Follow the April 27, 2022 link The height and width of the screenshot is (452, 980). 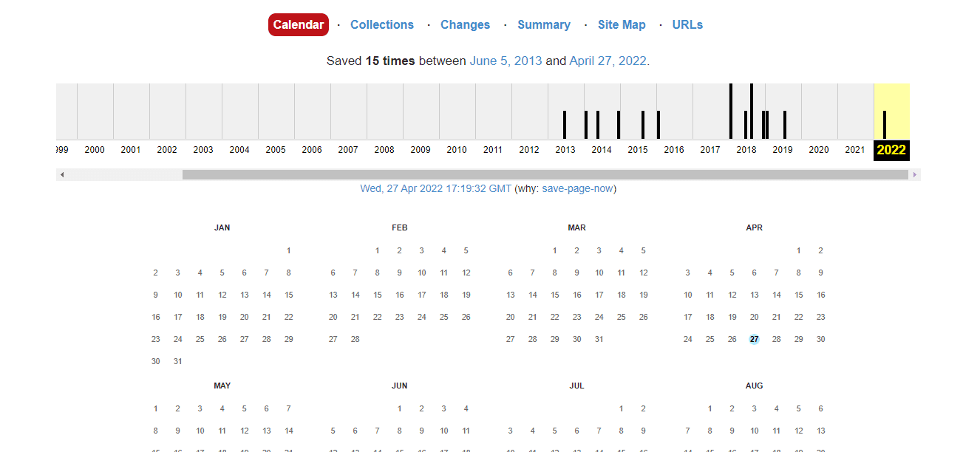[608, 61]
